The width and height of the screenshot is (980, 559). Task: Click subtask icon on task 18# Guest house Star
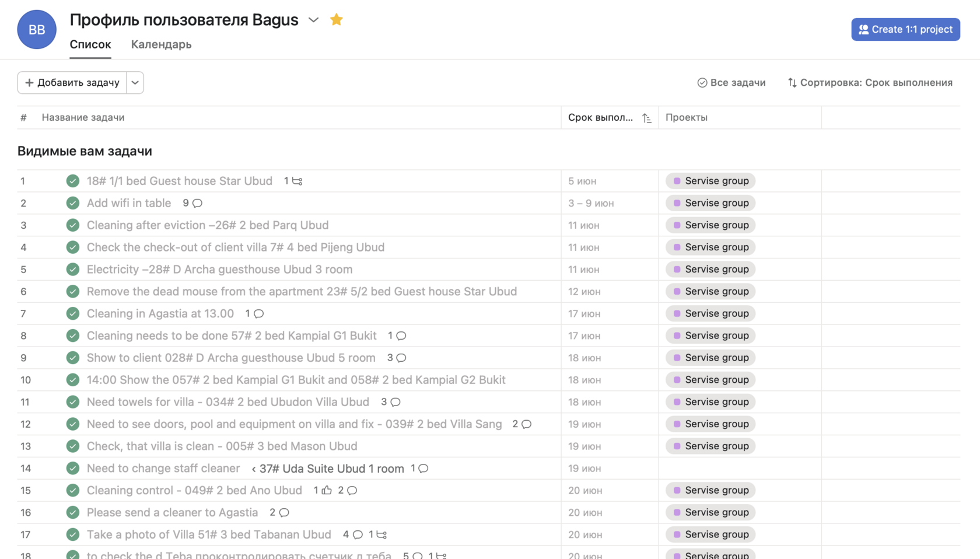pos(297,181)
